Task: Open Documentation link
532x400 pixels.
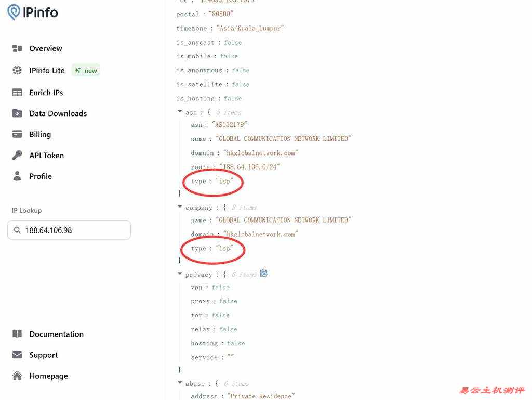Action: click(56, 334)
